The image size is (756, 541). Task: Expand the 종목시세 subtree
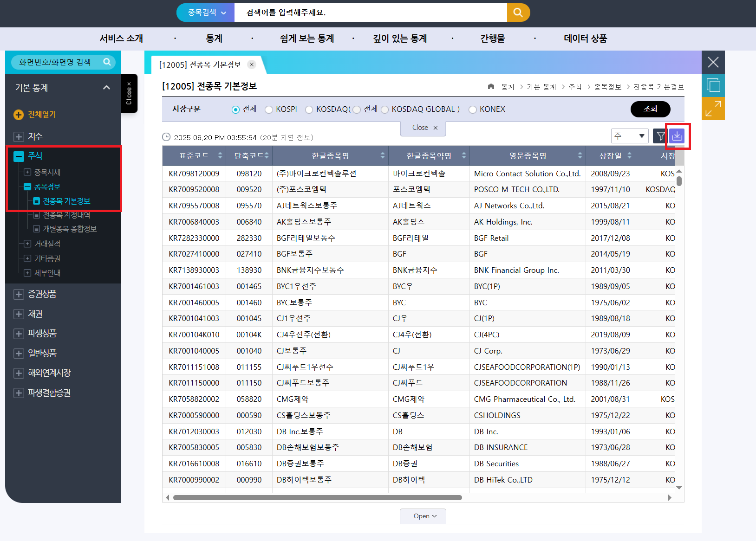[27, 172]
